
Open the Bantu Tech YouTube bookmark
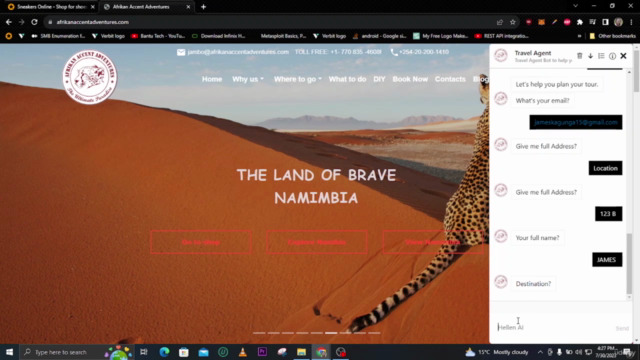158,36
